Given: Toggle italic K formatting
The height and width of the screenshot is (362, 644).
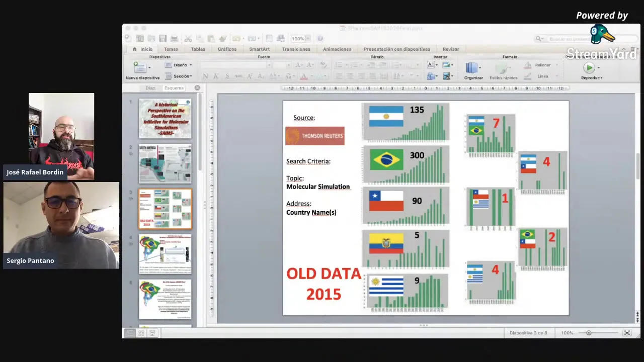Looking at the screenshot, I should point(216,76).
